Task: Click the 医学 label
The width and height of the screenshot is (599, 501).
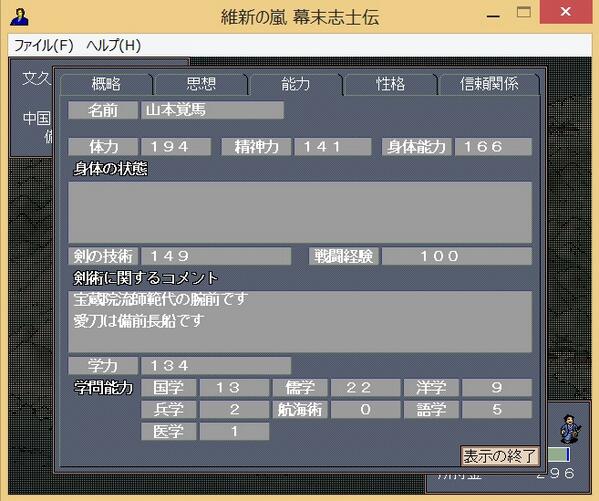Action: click(168, 431)
